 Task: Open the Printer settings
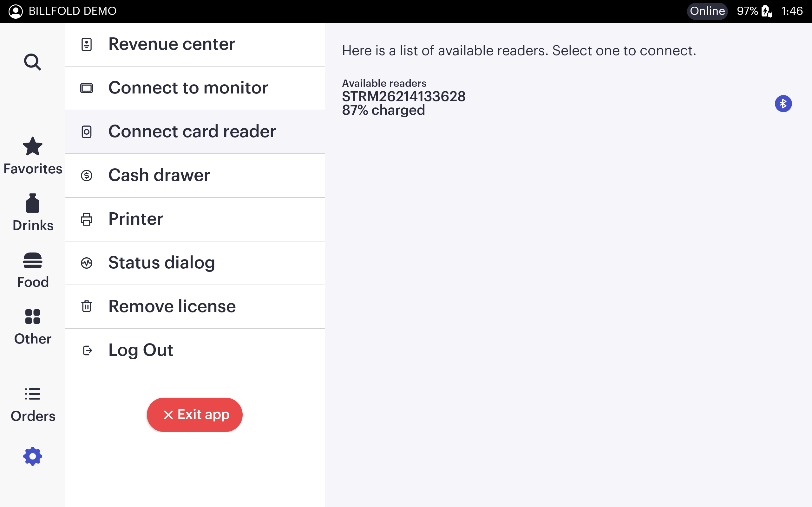(195, 219)
